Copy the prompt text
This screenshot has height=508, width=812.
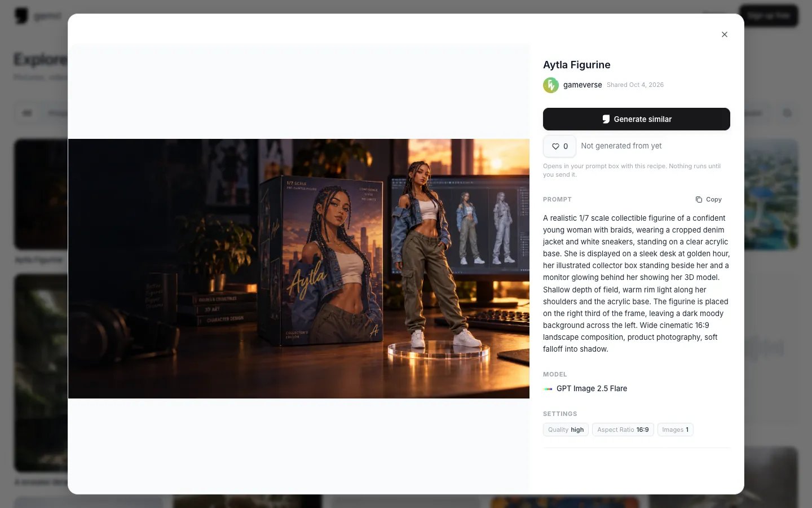pyautogui.click(x=709, y=199)
